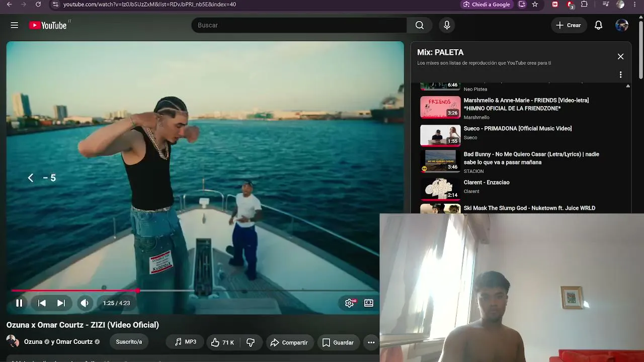
Task: Open the Ozuna channel name link
Action: pos(33,342)
